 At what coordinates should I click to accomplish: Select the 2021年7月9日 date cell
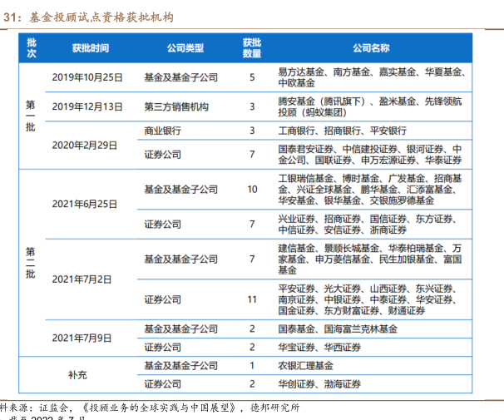coord(86,338)
